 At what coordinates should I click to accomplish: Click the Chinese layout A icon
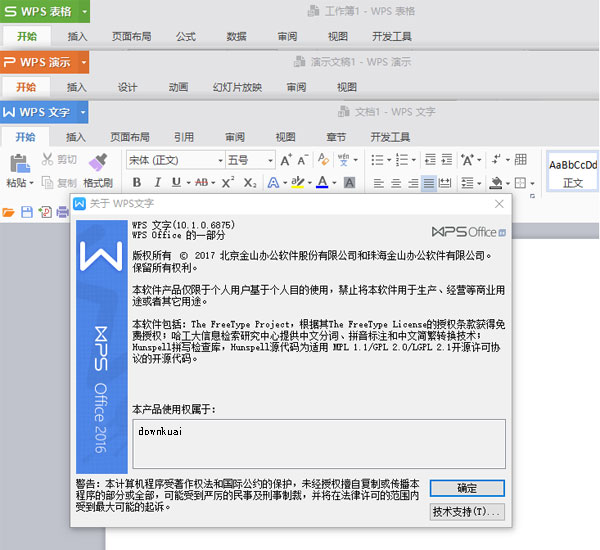(x=467, y=160)
